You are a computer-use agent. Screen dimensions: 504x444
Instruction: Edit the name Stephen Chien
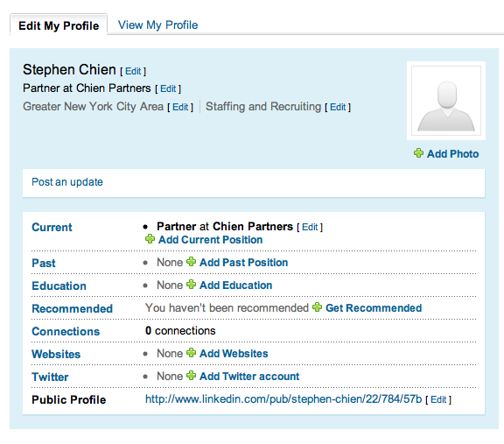[133, 71]
